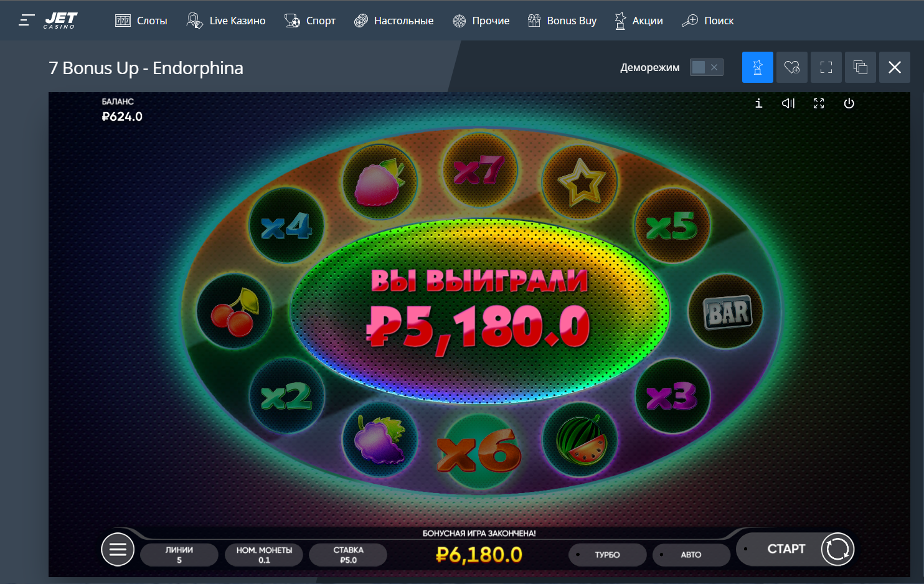
Task: Mute the game sound speaker icon
Action: click(788, 103)
